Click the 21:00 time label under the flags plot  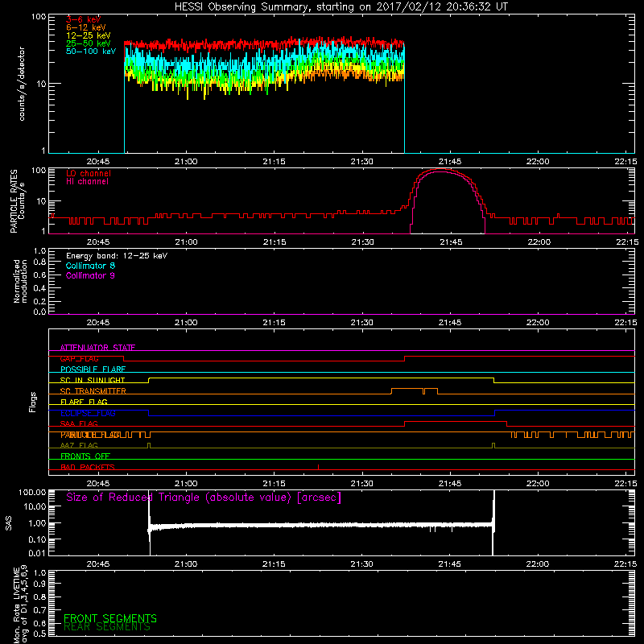(186, 484)
